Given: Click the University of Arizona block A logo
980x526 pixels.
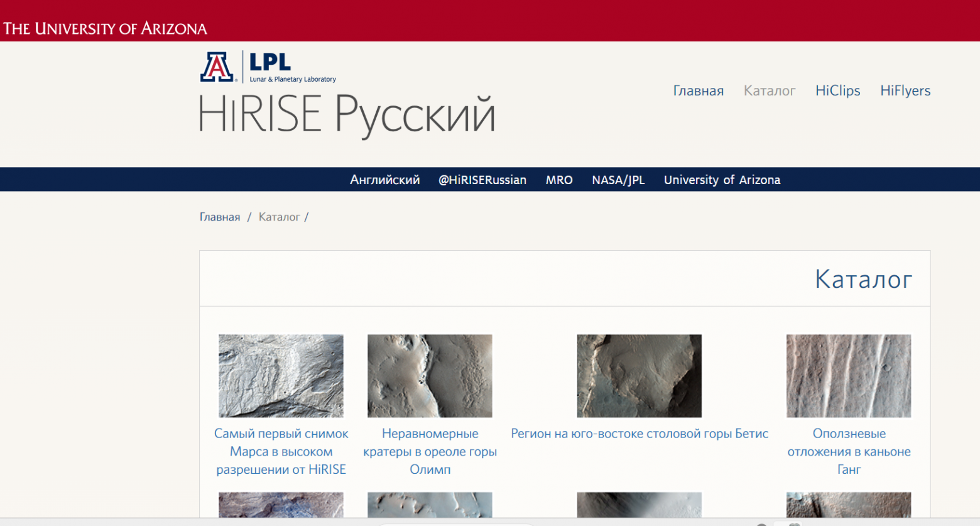Looking at the screenshot, I should click(218, 67).
